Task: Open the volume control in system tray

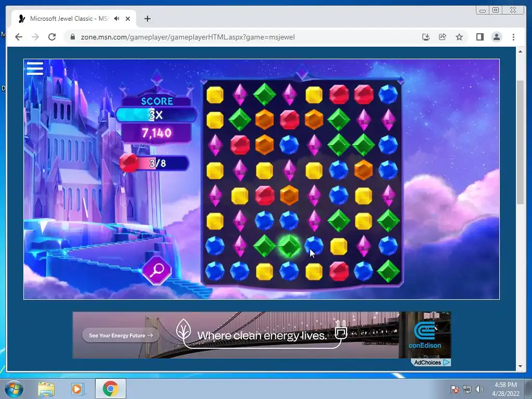Action: (480, 389)
